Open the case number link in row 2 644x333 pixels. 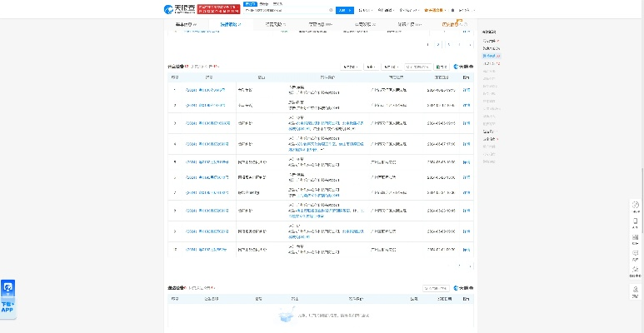click(x=205, y=106)
